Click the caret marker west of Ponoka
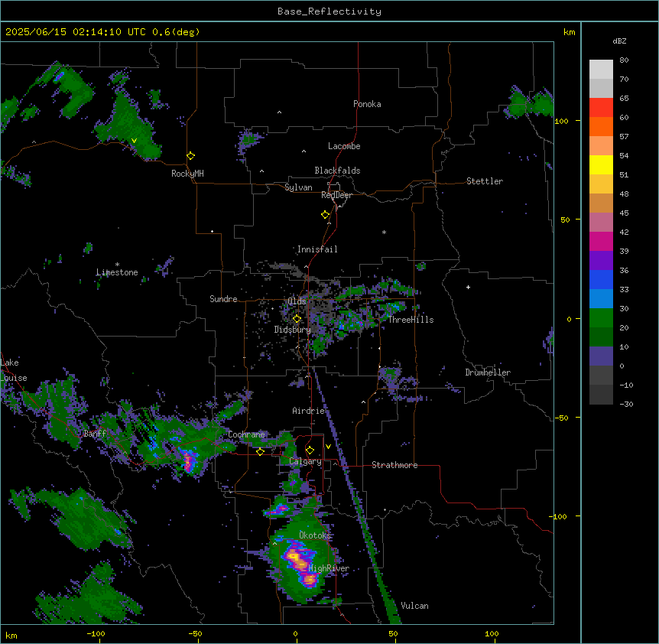This screenshot has width=659, height=644. [x=280, y=112]
